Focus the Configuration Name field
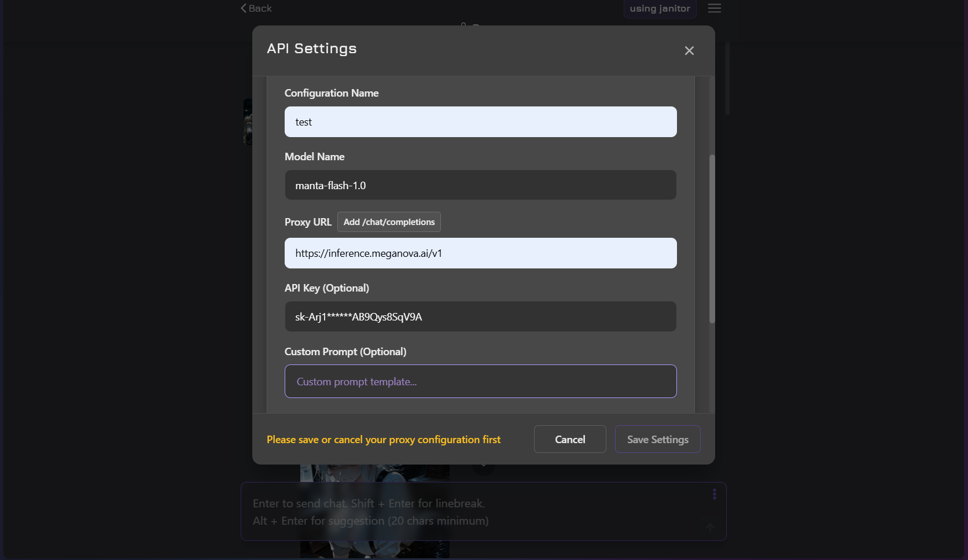 (480, 122)
